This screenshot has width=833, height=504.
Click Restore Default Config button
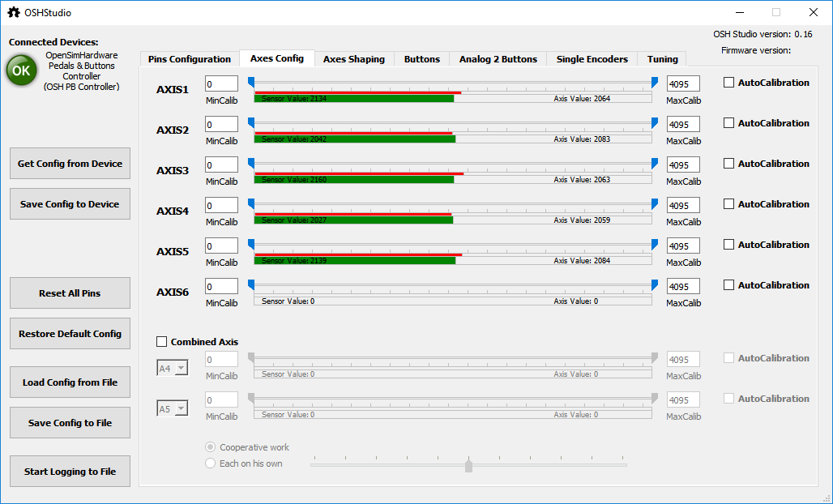[x=70, y=334]
